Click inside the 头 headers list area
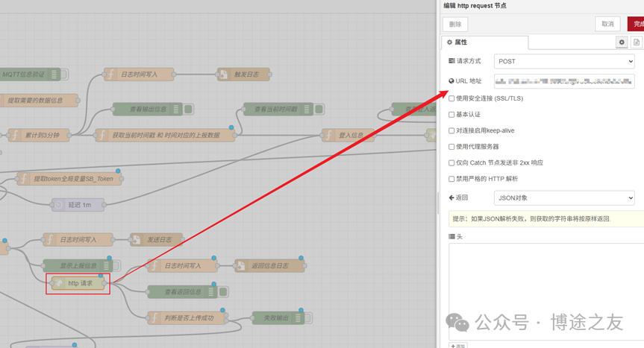644x348 pixels. pos(546,291)
